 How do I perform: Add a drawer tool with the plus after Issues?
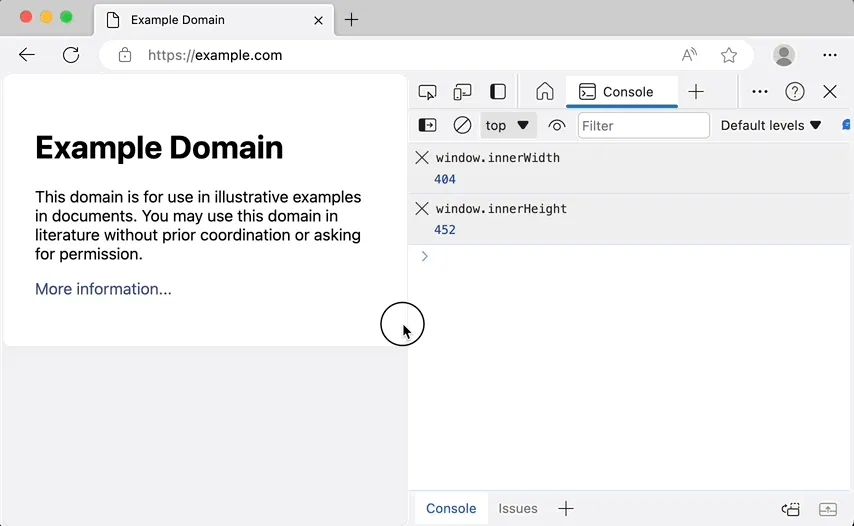pos(566,509)
